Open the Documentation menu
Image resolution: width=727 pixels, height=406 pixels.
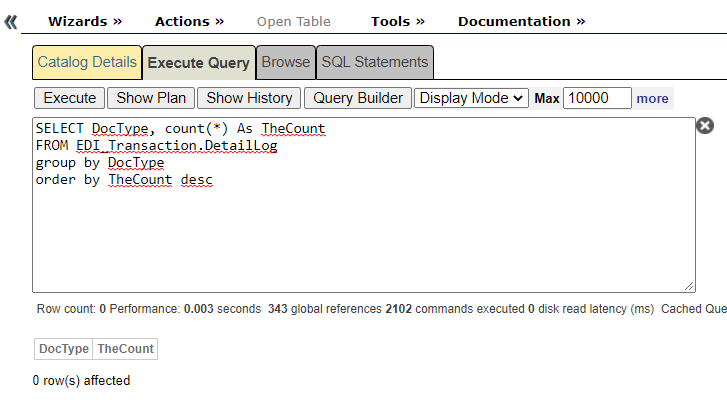click(x=522, y=21)
